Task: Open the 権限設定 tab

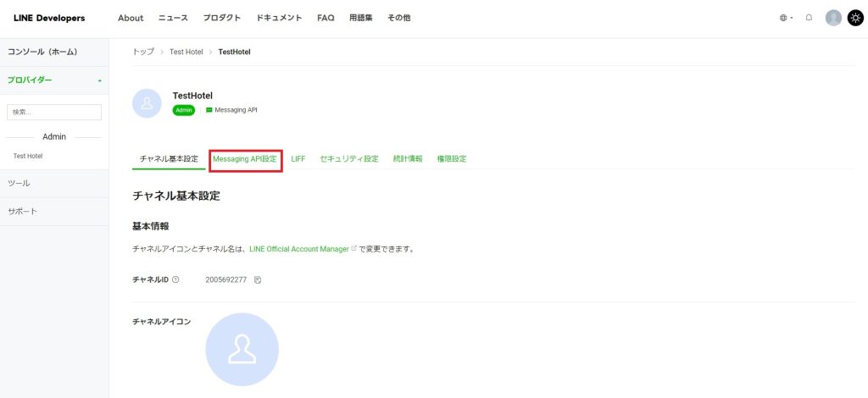Action: pyautogui.click(x=451, y=158)
